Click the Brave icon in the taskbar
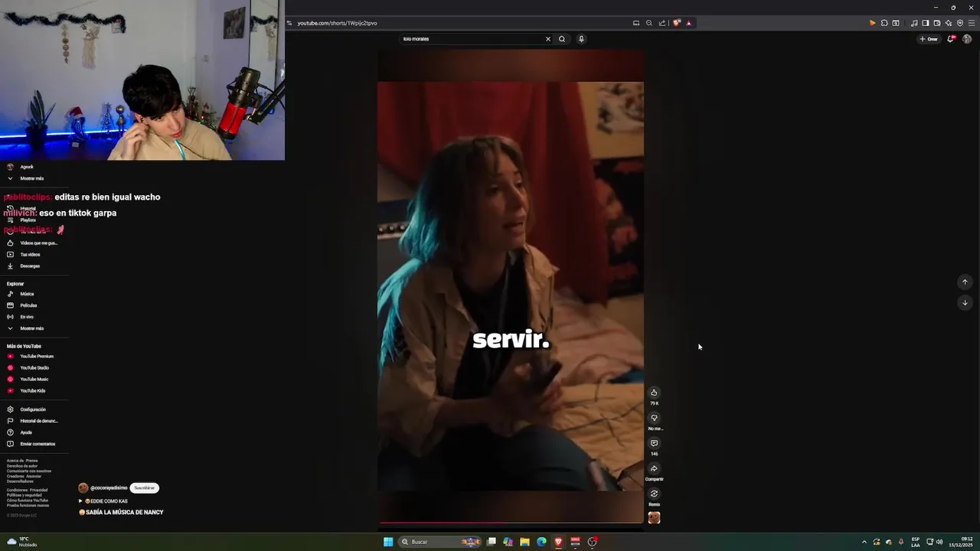The height and width of the screenshot is (551, 980). pyautogui.click(x=558, y=542)
